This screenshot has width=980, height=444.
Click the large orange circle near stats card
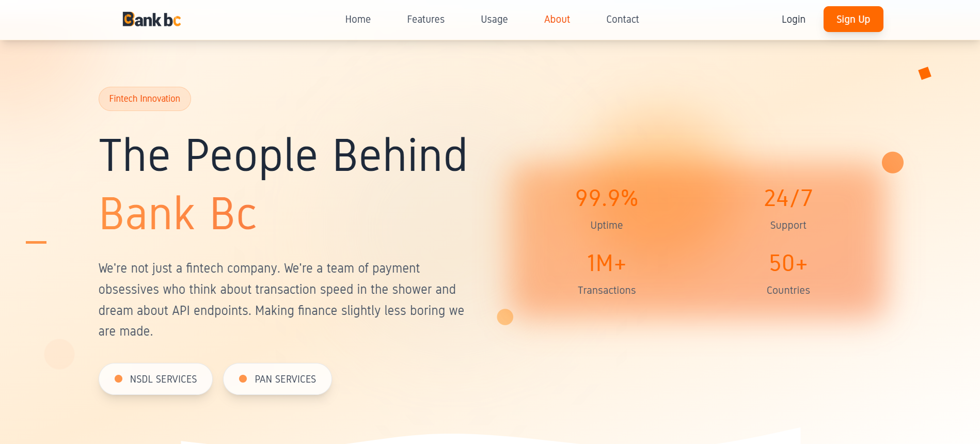[892, 163]
